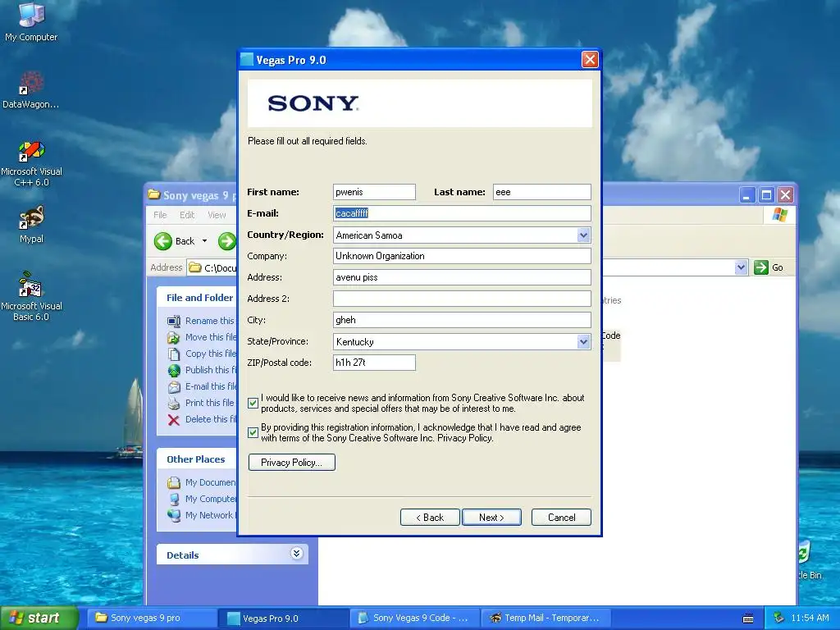Click into the City field
Image resolution: width=840 pixels, height=630 pixels.
coord(462,320)
